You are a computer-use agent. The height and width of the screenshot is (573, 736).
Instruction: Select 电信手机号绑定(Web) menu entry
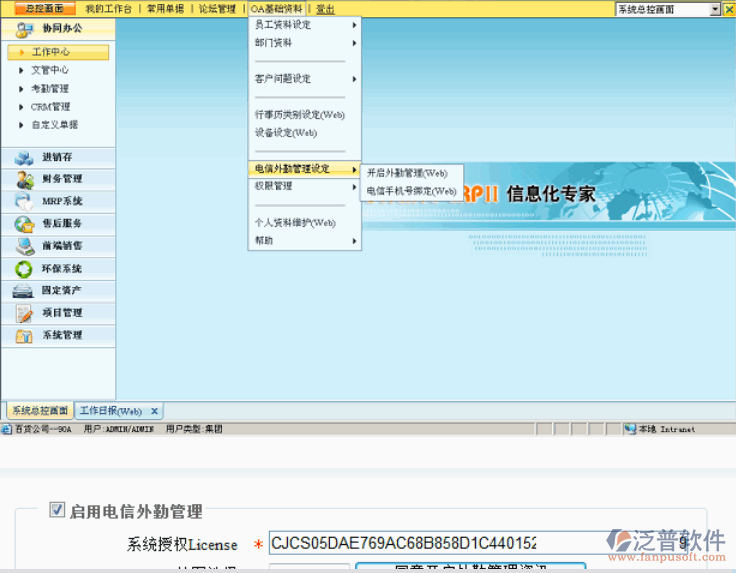point(411,190)
